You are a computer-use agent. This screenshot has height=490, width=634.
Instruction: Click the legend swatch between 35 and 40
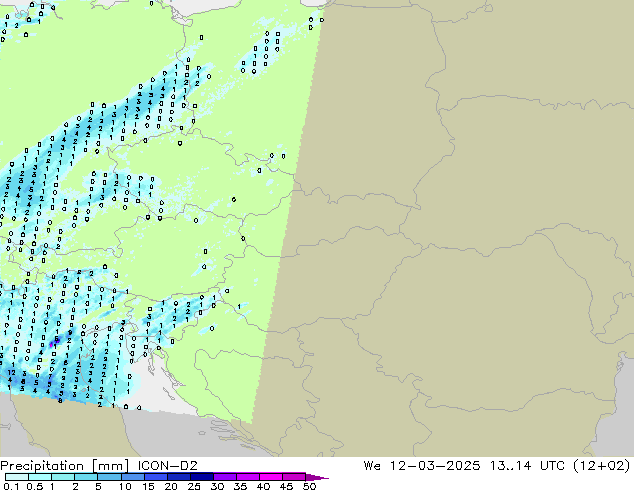248,477
